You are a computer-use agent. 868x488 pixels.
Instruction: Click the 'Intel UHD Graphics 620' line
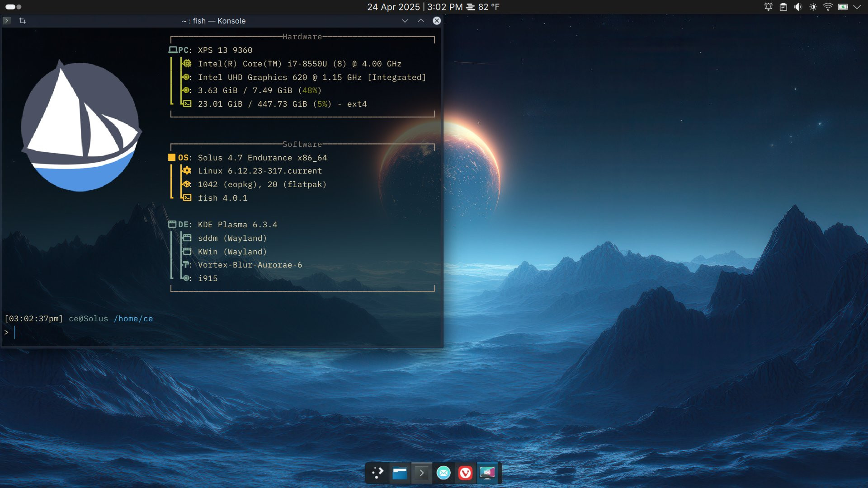tap(312, 77)
